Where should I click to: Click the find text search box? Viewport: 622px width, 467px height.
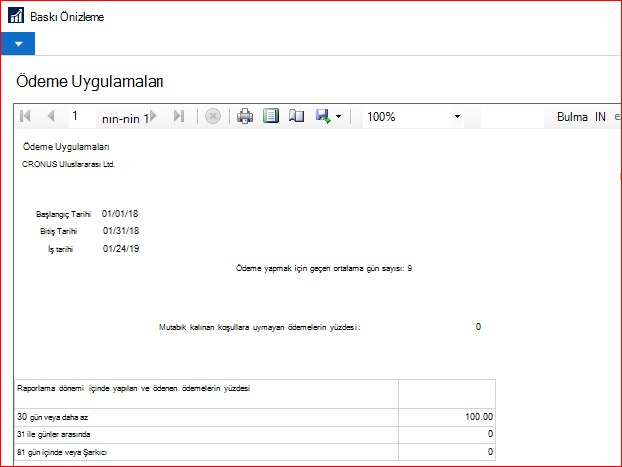pos(512,117)
